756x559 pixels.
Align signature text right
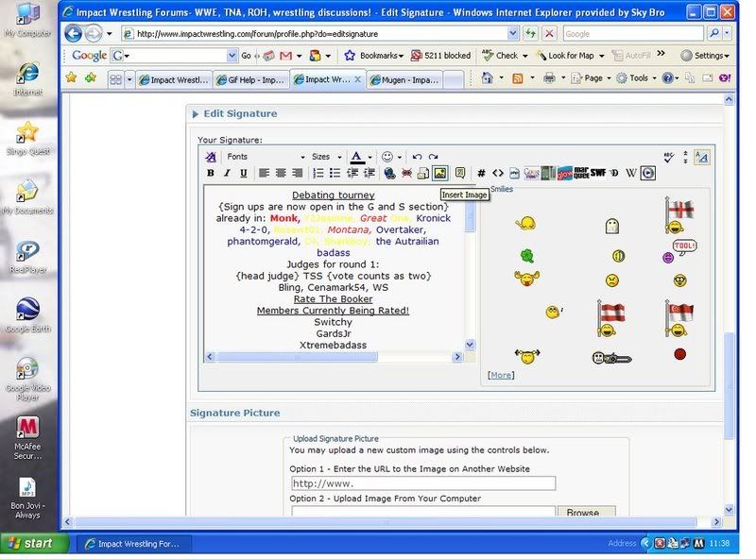click(298, 173)
